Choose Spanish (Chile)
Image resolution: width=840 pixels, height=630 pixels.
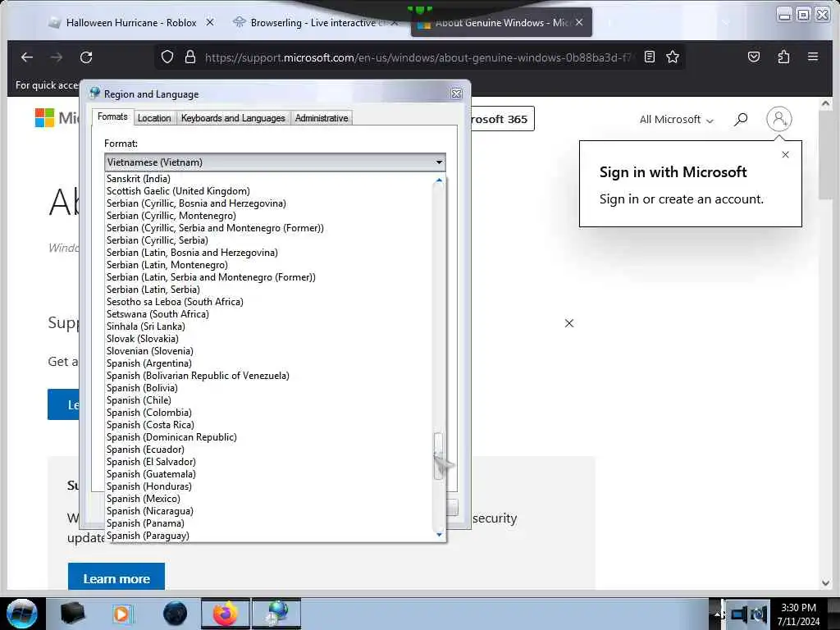pyautogui.click(x=270, y=400)
